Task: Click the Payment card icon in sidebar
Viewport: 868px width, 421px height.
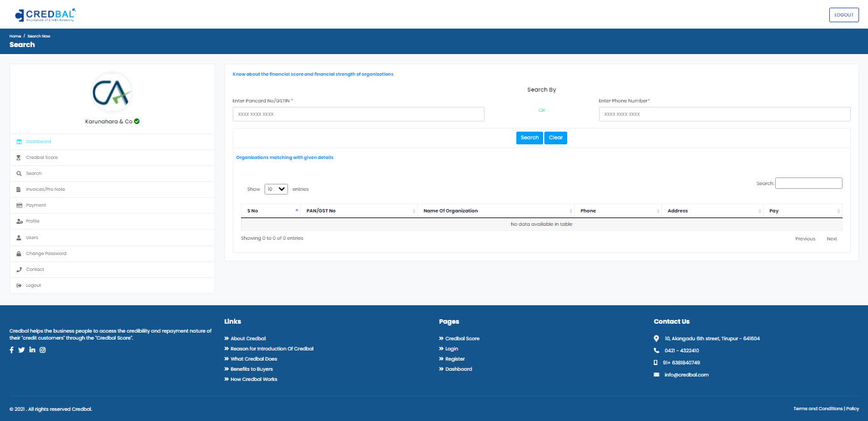Action: pyautogui.click(x=19, y=205)
